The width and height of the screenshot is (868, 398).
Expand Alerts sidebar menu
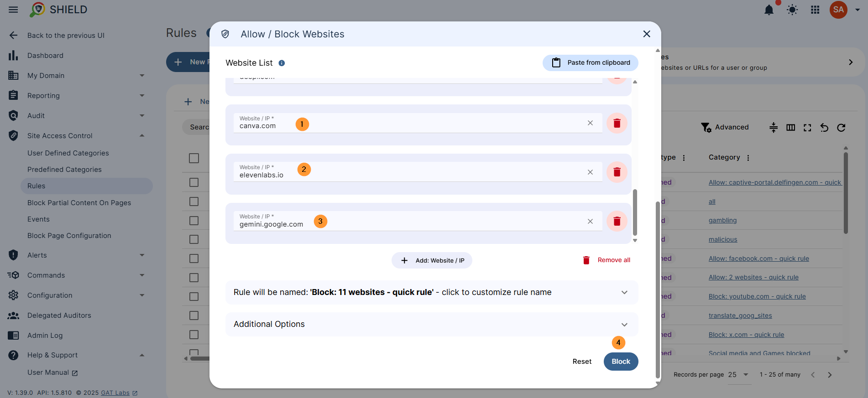tap(142, 255)
